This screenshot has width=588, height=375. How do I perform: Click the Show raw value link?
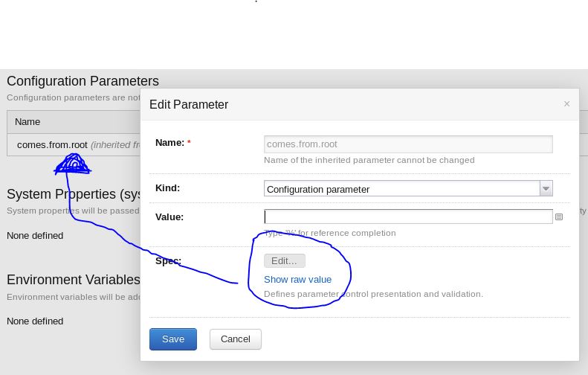[x=297, y=280]
